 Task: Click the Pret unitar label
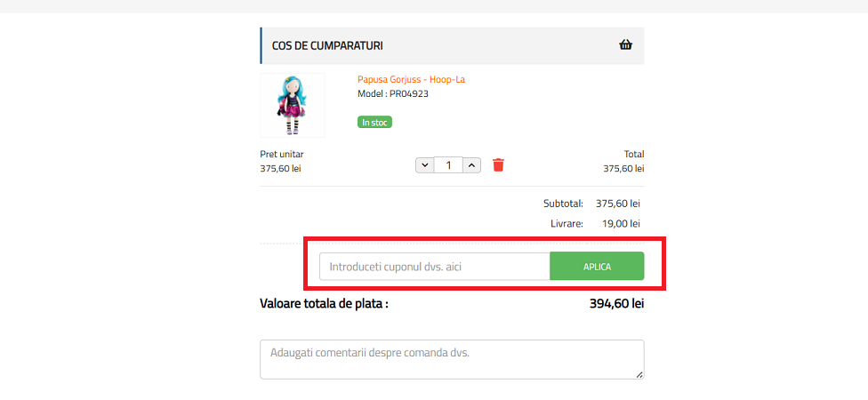coord(282,154)
